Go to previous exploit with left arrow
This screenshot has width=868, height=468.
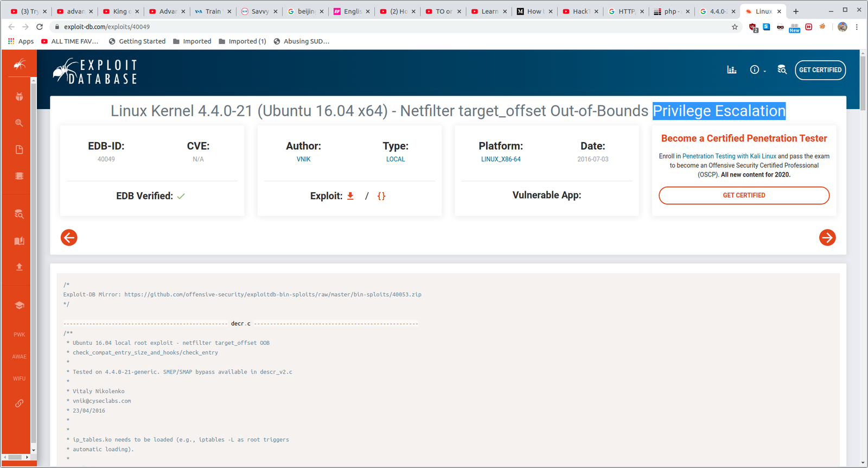coord(69,237)
